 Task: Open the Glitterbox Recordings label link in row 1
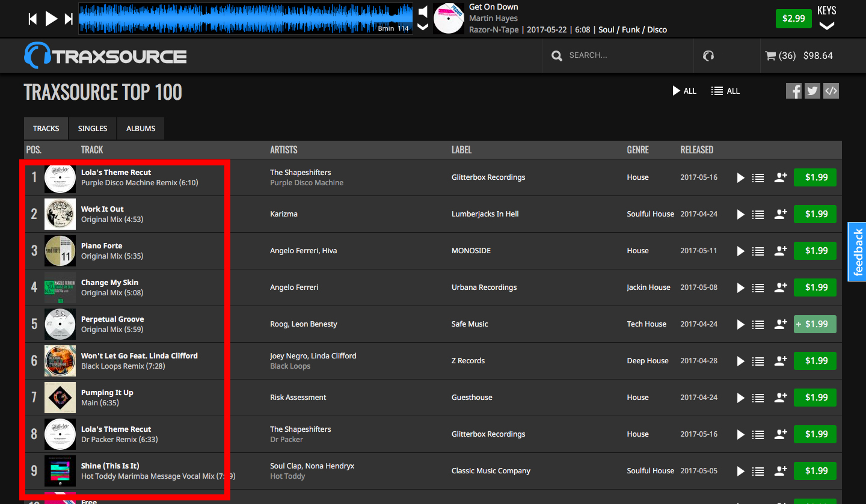(488, 177)
